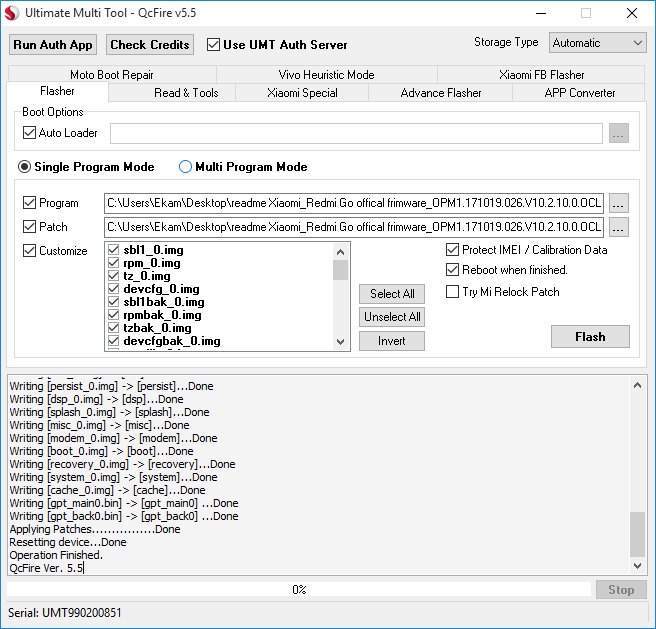Uncheck sbl1_0.img in partition list
656x629 pixels.
click(x=113, y=250)
